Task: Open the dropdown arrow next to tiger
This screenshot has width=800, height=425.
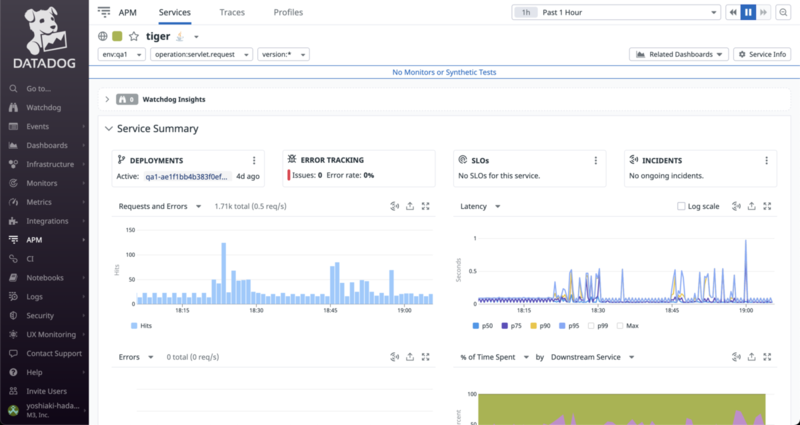Action: (x=196, y=37)
